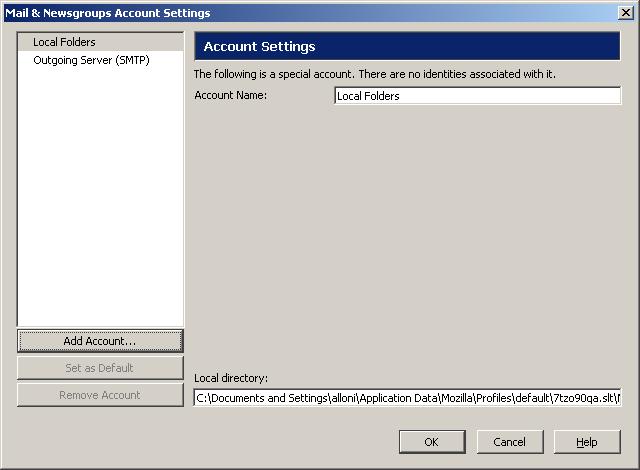640x470 pixels.
Task: Close the dialog using the title bar X
Action: click(626, 13)
